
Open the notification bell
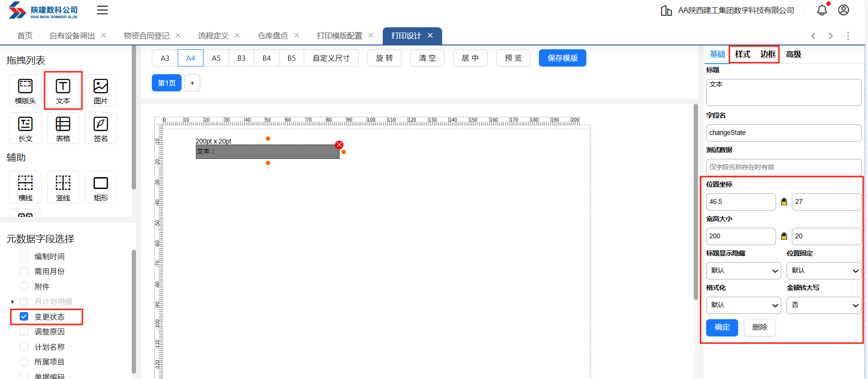click(x=822, y=10)
